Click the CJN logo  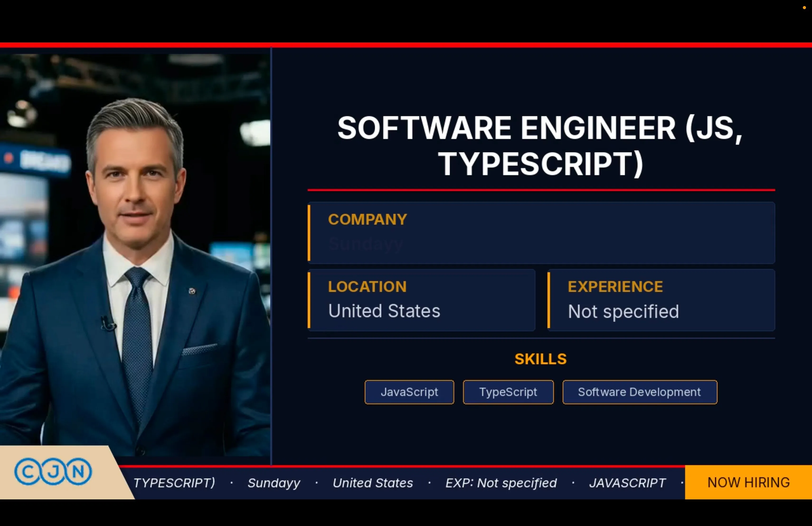tap(53, 471)
